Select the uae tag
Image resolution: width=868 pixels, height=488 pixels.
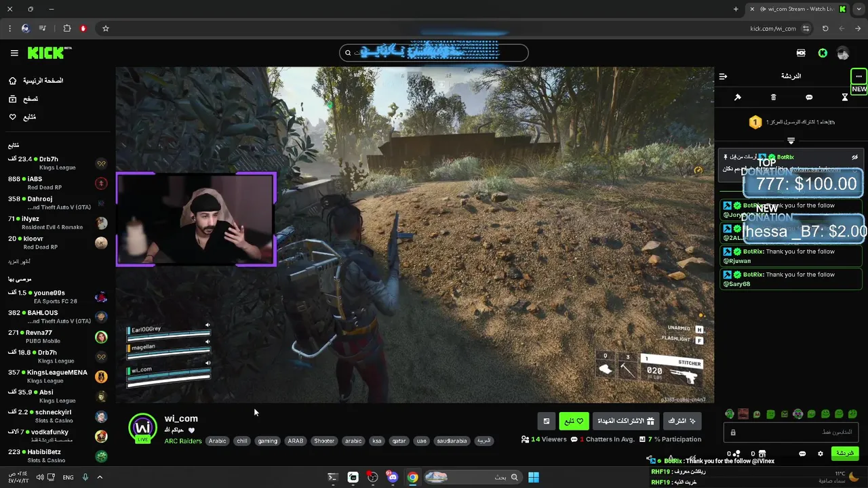(x=422, y=441)
